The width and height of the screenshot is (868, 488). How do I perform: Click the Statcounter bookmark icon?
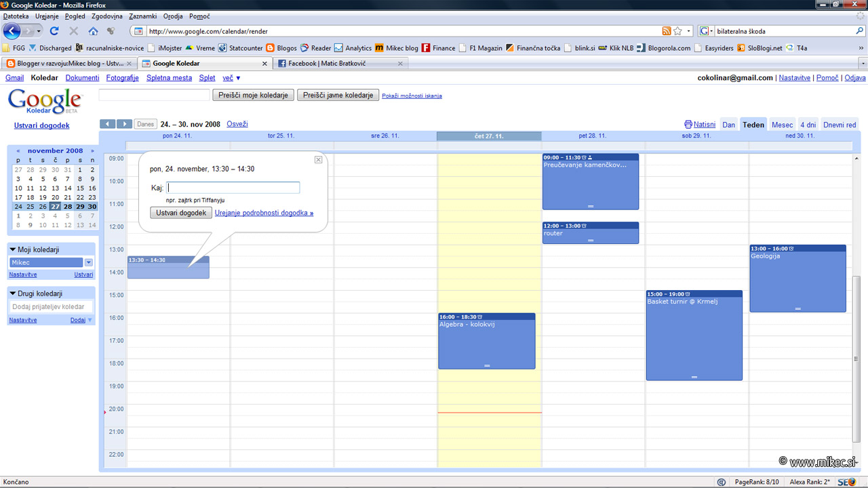[x=221, y=47]
